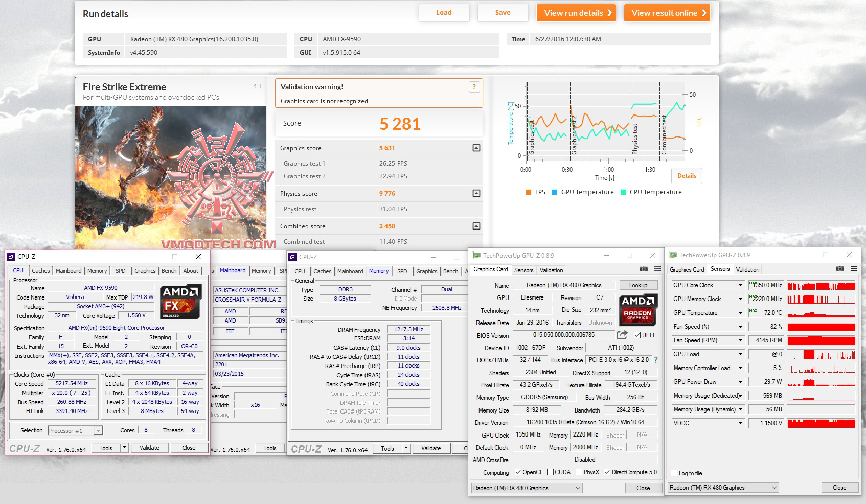Open the GPU Power Draw sensor dropdown
This screenshot has height=504, width=866.
(740, 382)
